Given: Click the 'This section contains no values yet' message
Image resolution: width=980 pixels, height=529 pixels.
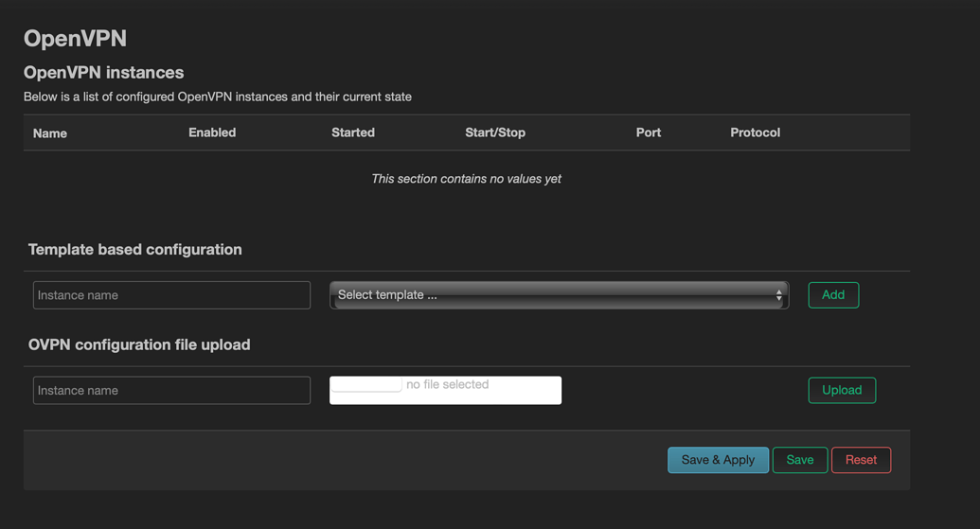Looking at the screenshot, I should click(466, 179).
